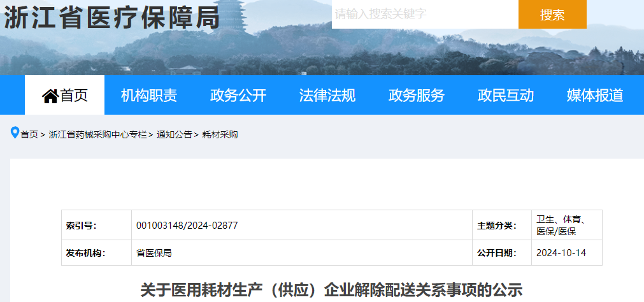This screenshot has width=644, height=302.
Task: Click the 主题分类 label cell
Action: (x=502, y=225)
